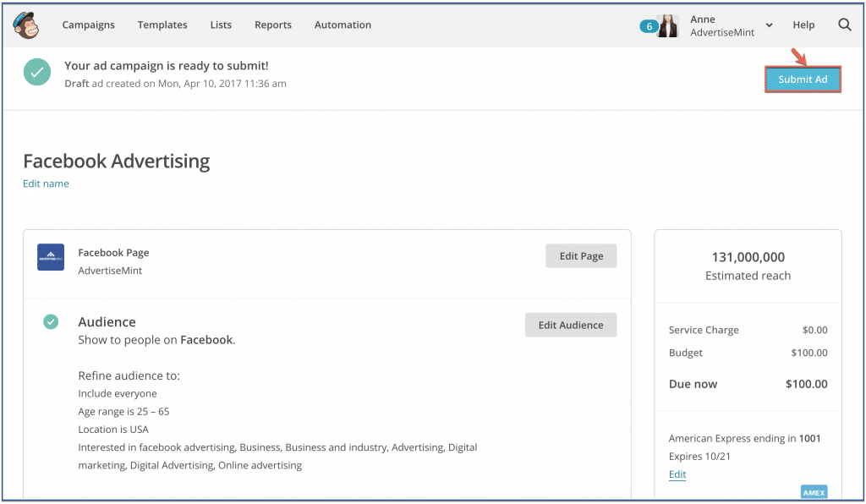
Task: Go to the Lists menu
Action: (x=221, y=25)
